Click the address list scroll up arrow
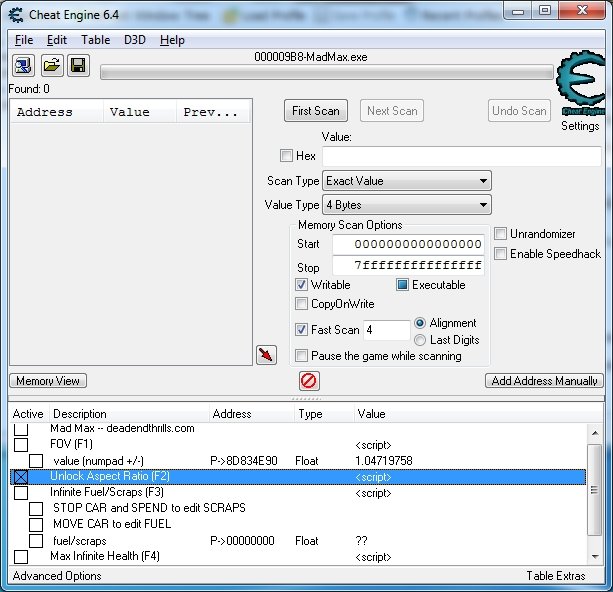The width and height of the screenshot is (613, 592). [x=595, y=433]
